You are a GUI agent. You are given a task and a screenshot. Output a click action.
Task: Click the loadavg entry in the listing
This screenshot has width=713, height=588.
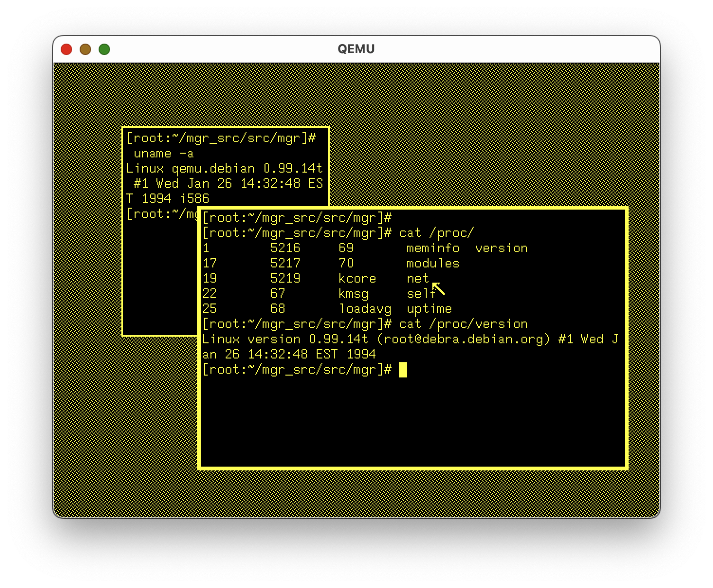[x=365, y=309]
